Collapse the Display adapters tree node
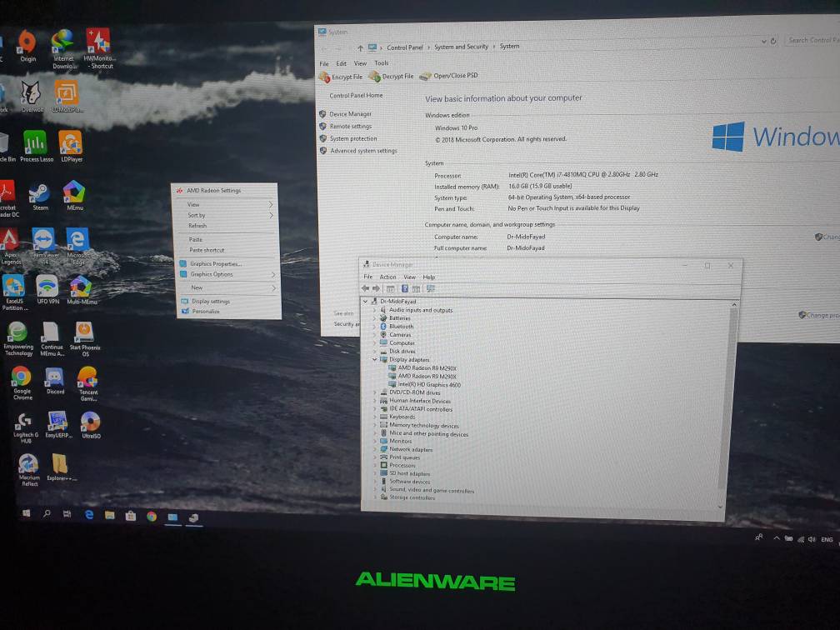This screenshot has width=840, height=630. pos(375,359)
